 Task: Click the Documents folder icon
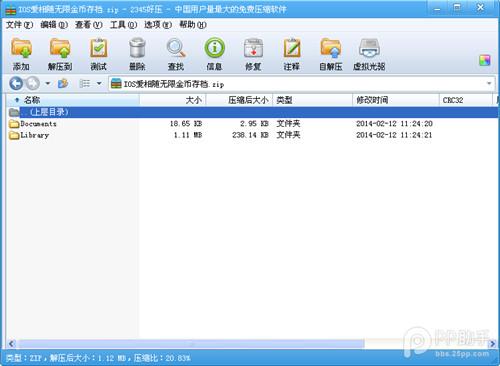(14, 124)
